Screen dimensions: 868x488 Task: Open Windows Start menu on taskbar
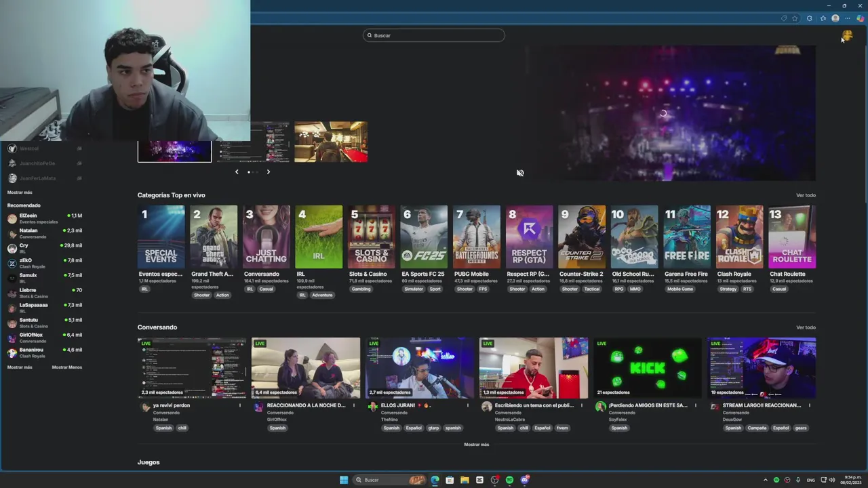pyautogui.click(x=344, y=480)
